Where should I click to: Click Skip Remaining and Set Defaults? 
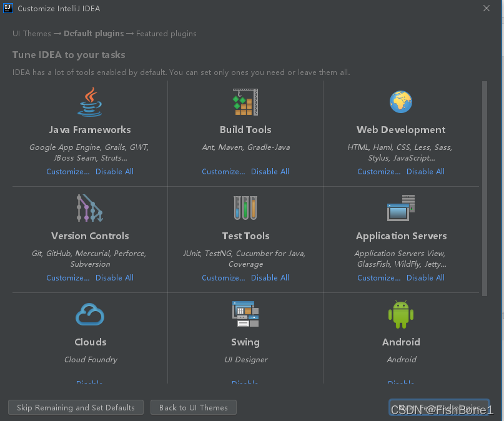[x=76, y=407]
